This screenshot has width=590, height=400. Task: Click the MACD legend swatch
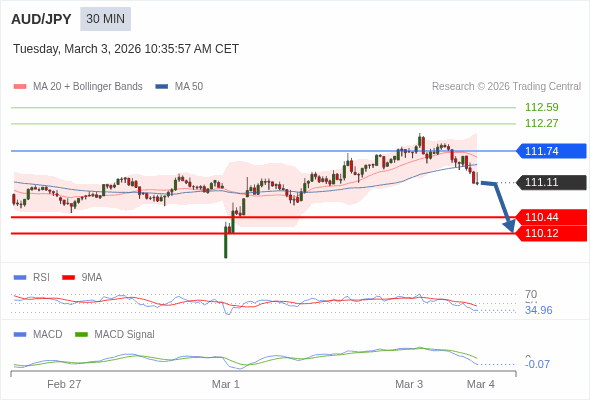pos(20,335)
